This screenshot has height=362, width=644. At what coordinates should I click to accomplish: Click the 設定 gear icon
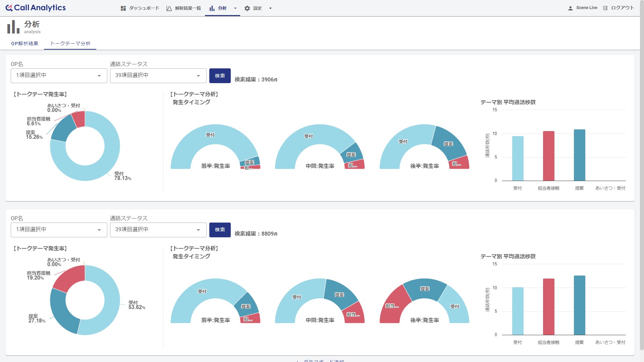tap(247, 8)
